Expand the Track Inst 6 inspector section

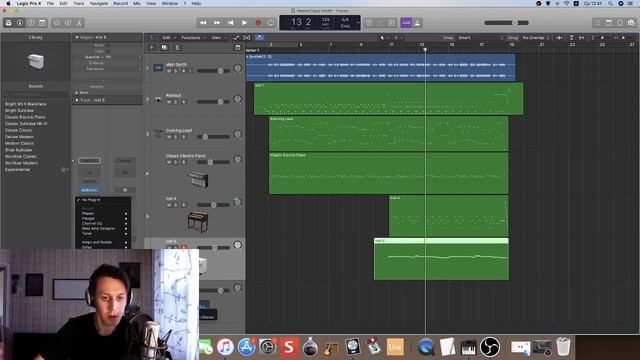click(77, 100)
